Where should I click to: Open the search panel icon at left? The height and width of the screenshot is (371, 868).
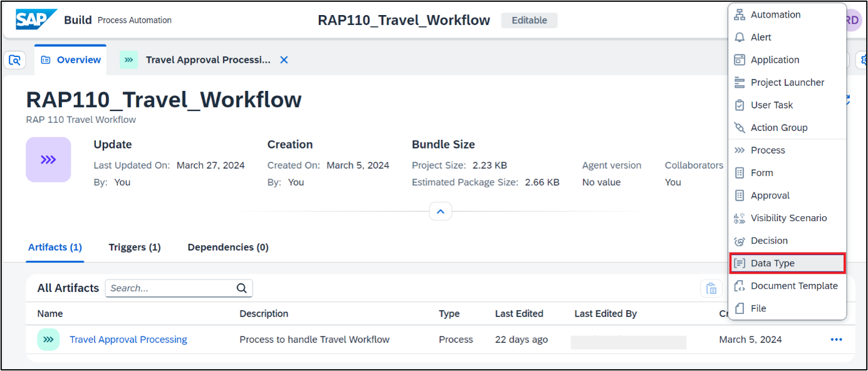pyautogui.click(x=14, y=60)
